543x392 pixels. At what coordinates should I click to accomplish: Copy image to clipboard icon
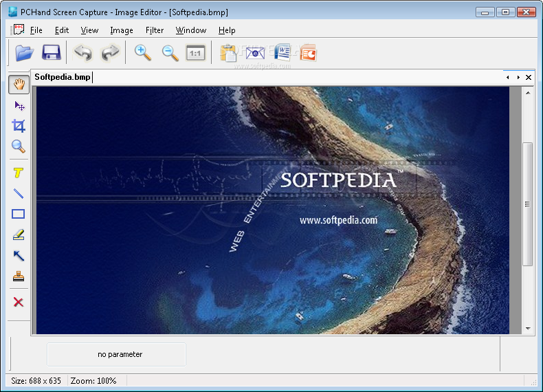(228, 53)
